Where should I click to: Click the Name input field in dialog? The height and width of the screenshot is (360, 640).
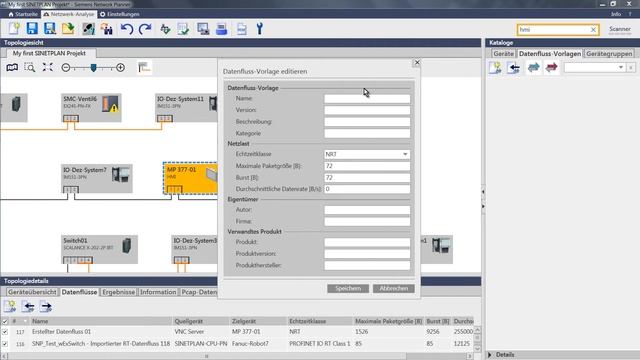pos(367,98)
